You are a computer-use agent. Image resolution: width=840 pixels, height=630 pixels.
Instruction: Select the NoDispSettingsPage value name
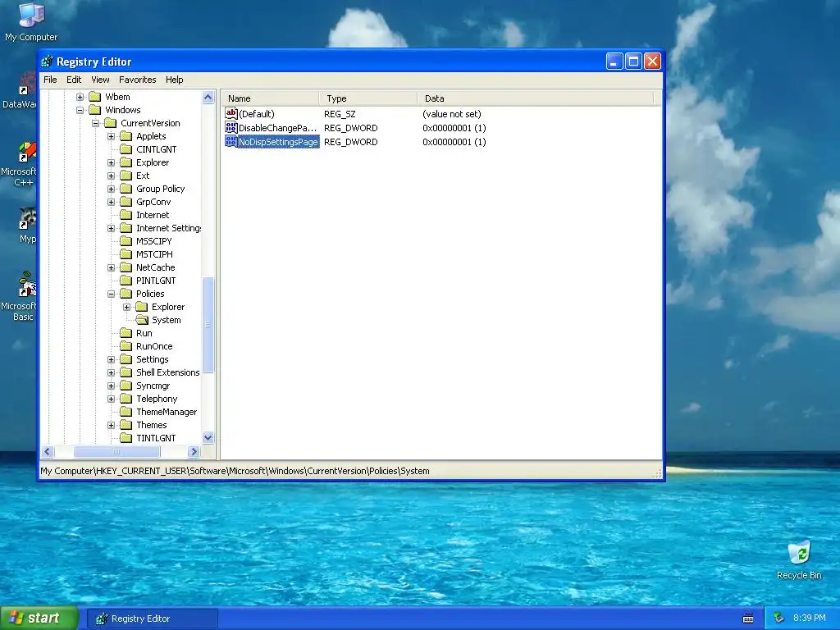(x=279, y=142)
